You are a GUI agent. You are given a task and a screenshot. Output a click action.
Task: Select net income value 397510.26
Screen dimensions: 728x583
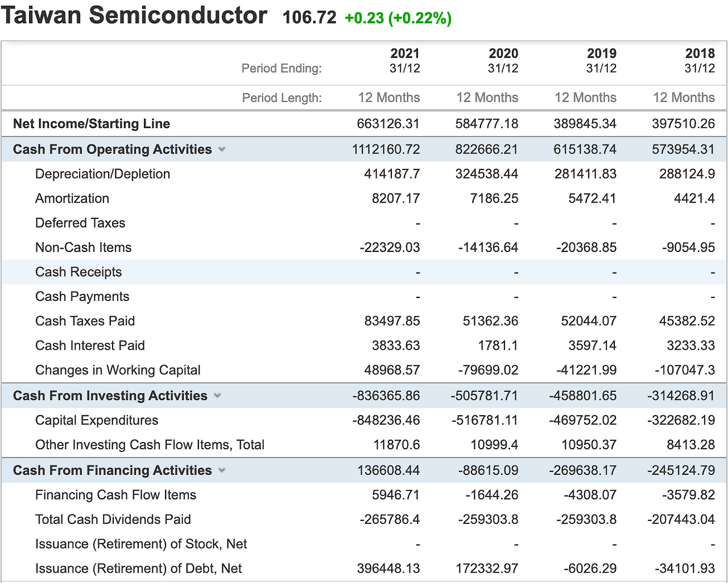coord(684,124)
